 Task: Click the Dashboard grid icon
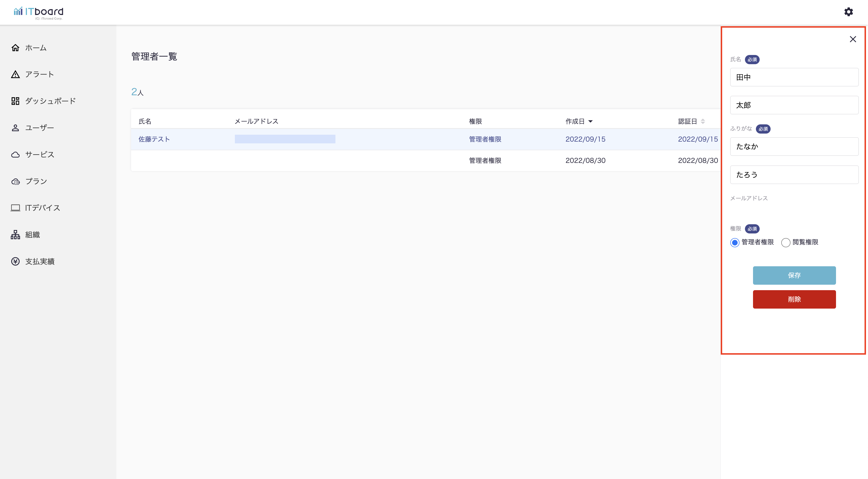point(15,101)
